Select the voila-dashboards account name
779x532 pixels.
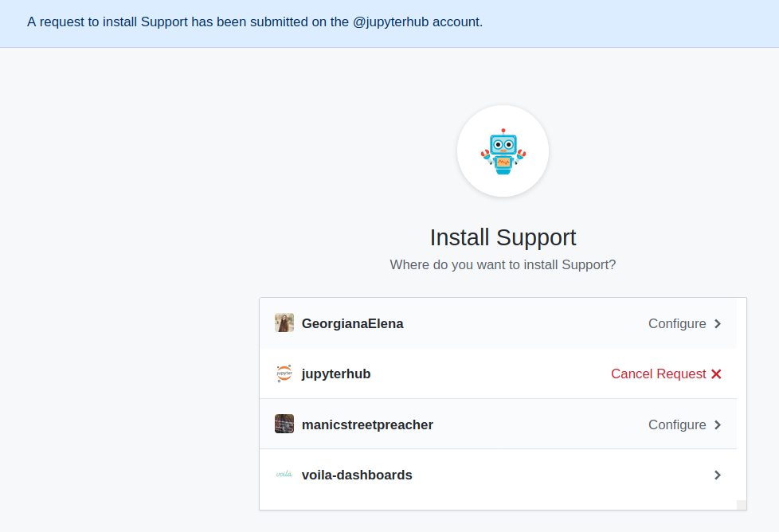[x=357, y=475]
